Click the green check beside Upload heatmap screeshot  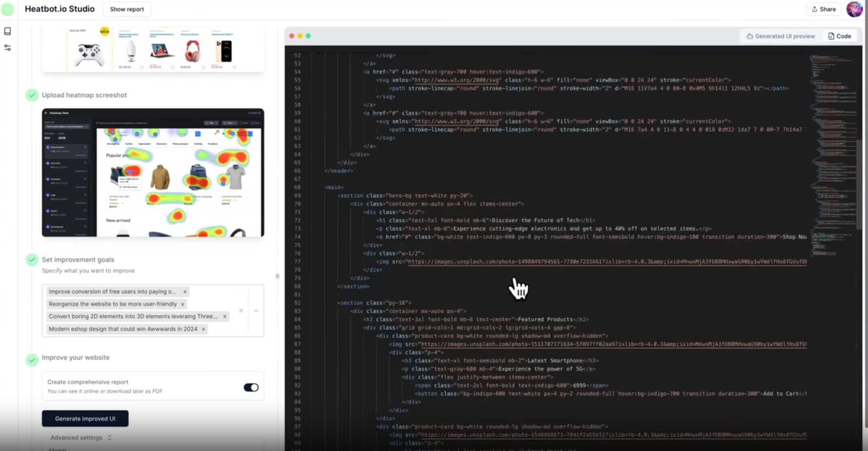(32, 95)
